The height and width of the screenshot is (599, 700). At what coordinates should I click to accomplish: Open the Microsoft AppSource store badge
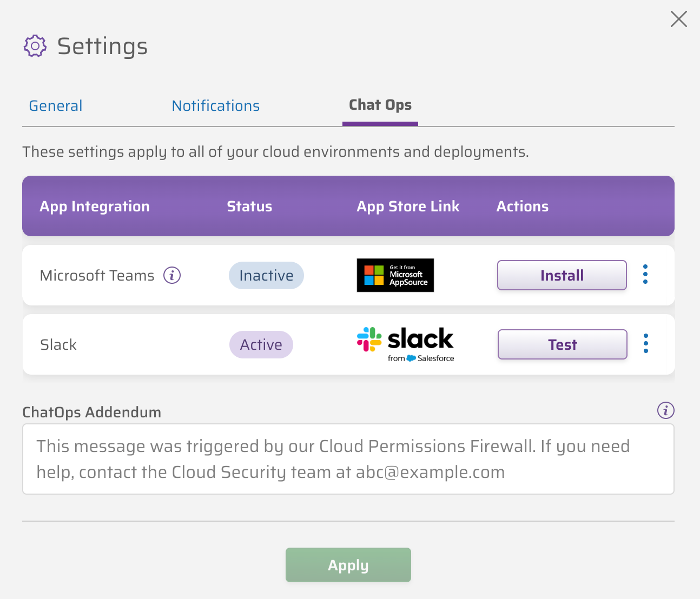coord(395,275)
